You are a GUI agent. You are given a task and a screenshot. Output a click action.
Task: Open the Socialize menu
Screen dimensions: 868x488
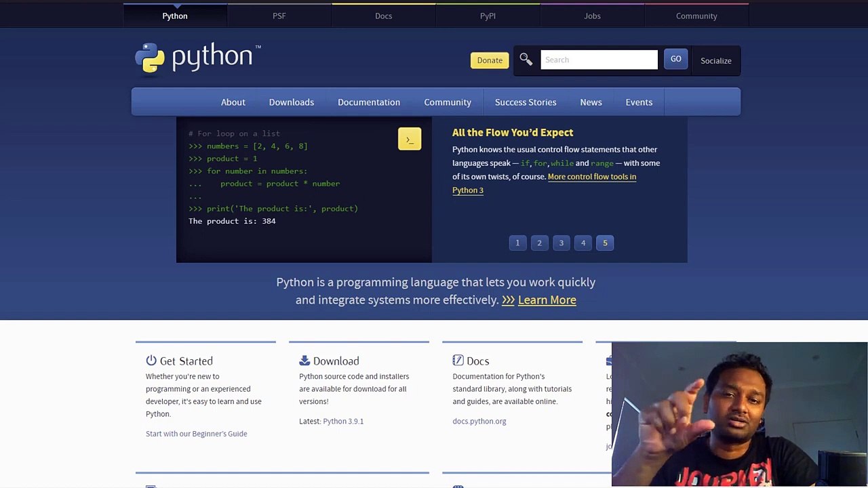click(x=716, y=60)
